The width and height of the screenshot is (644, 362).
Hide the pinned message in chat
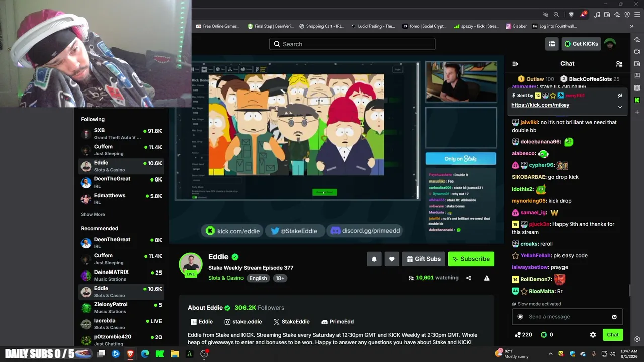620,96
